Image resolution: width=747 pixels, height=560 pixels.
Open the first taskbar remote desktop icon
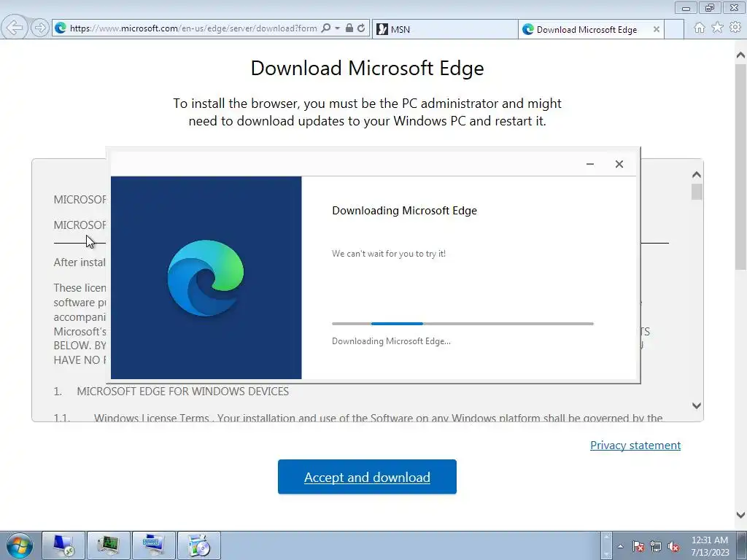click(x=63, y=545)
